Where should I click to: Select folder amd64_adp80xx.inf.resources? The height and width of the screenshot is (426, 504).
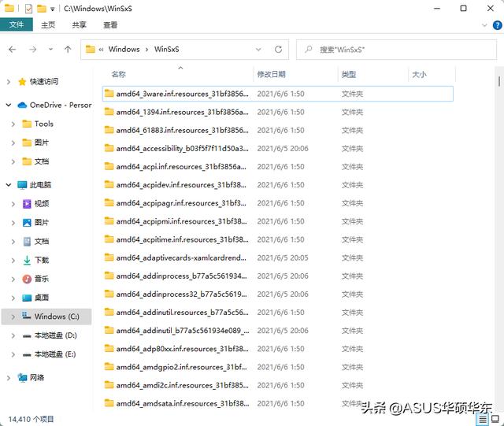point(278,349)
